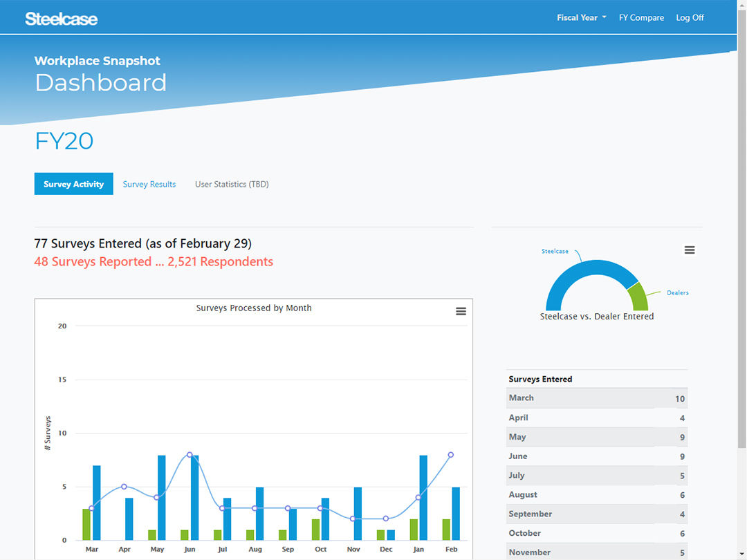Click the "# Surveys" y-axis label

48,433
